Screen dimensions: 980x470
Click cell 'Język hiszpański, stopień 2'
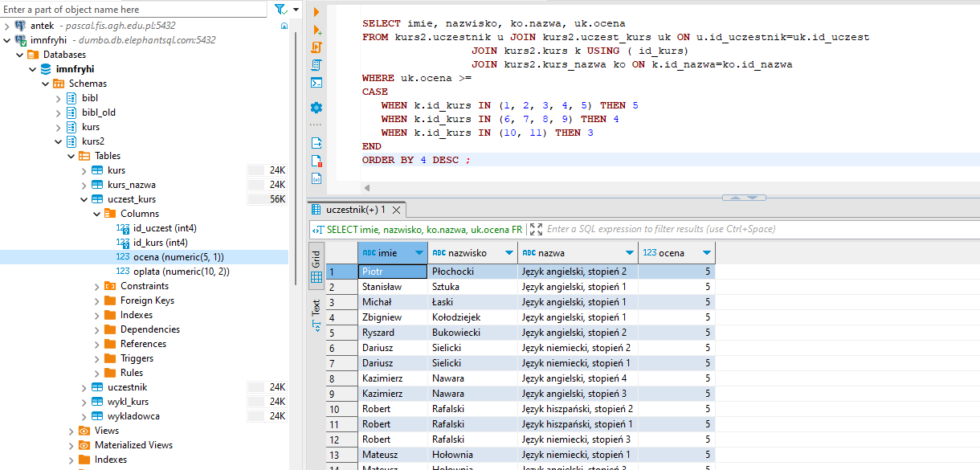pos(578,409)
